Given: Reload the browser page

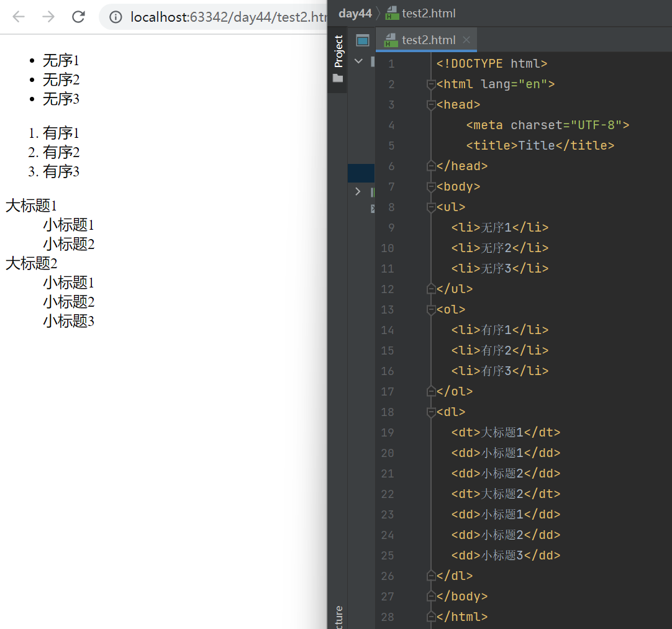Looking at the screenshot, I should (x=78, y=17).
